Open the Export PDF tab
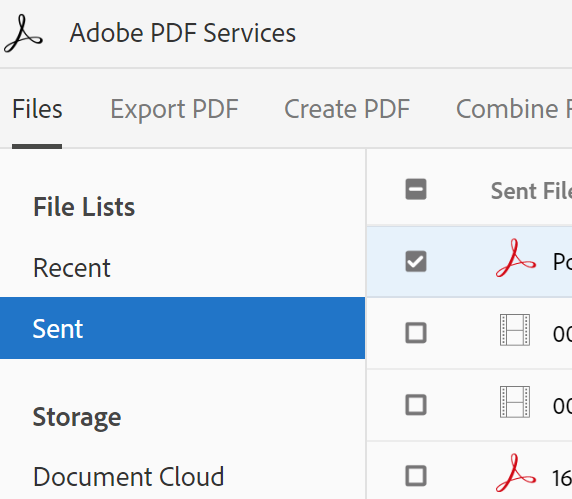Viewport: 572px width, 499px height. [174, 109]
